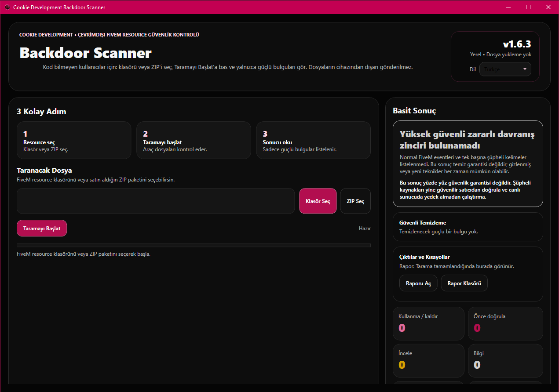Screen dimensions: 559x392
Task: Click the ZIP Seç button
Action: pos(355,201)
